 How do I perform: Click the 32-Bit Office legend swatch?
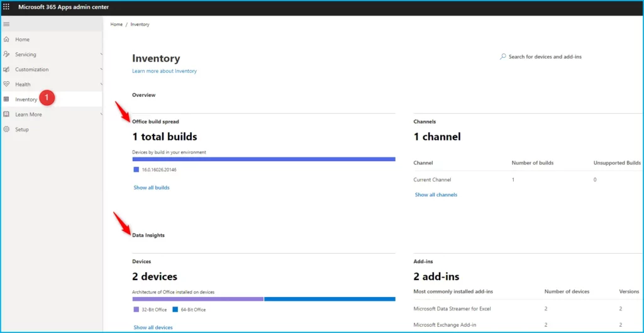(136, 310)
